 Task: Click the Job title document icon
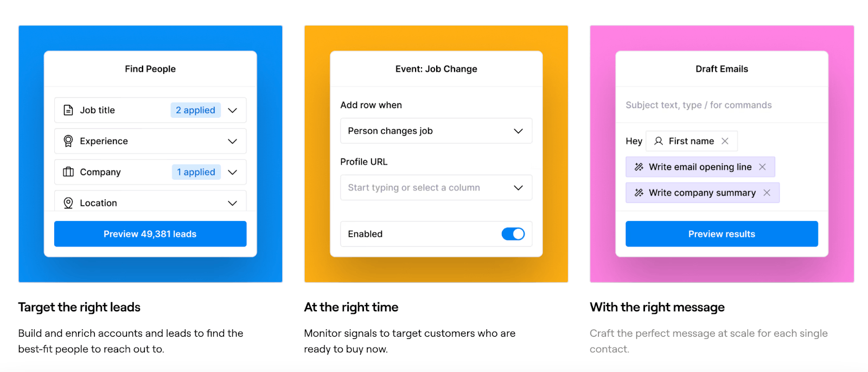(68, 110)
